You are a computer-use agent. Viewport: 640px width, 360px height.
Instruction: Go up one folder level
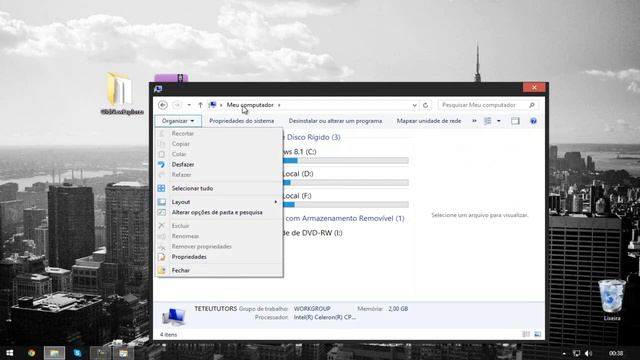point(200,105)
